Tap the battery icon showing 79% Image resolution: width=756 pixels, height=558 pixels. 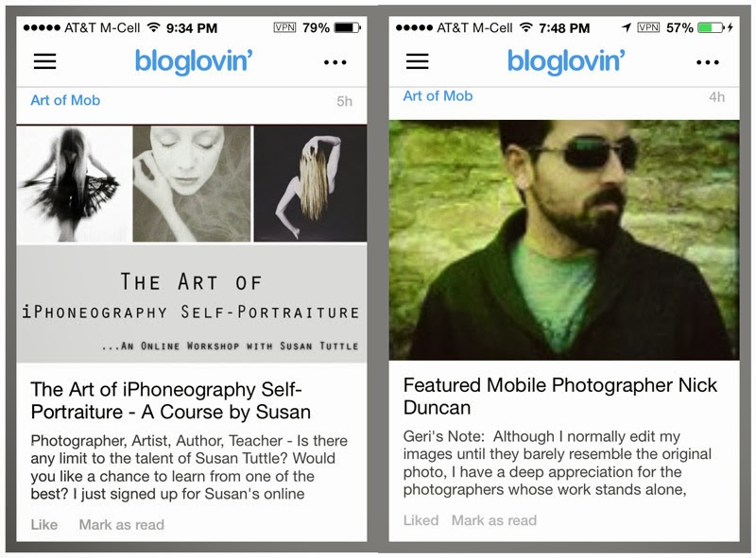[348, 27]
